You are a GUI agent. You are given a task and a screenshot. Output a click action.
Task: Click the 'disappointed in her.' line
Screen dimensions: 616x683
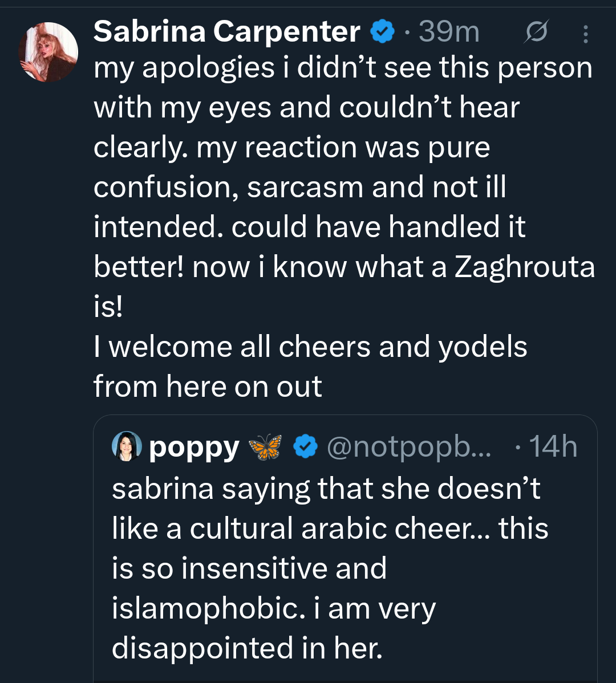coord(247,649)
